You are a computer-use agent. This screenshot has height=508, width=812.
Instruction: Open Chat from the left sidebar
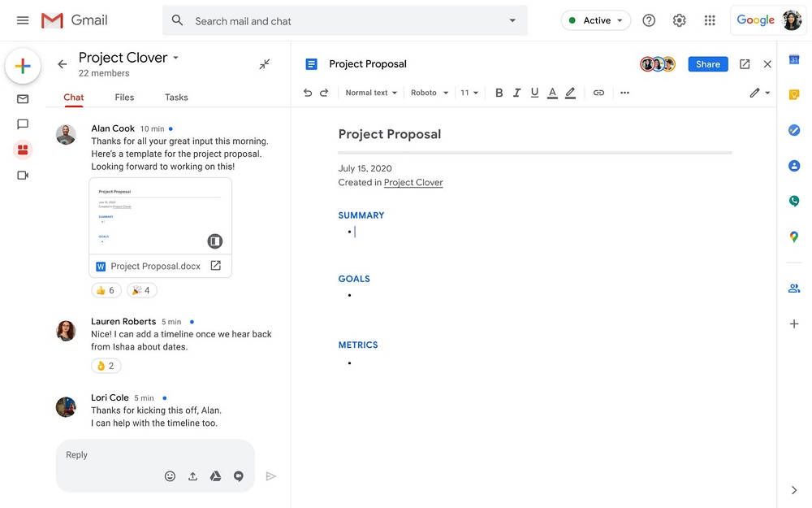tap(23, 124)
